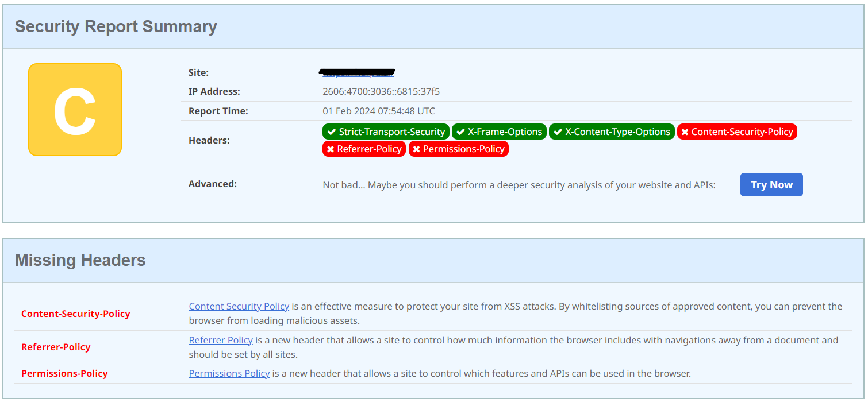Click the checkmark icon on Strict-Transport-Security
The height and width of the screenshot is (402, 868).
coord(332,132)
